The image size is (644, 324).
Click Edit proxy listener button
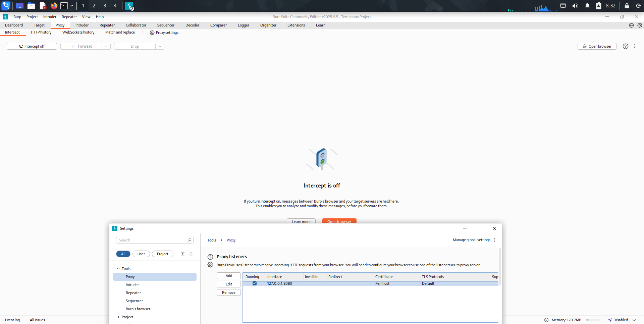[x=229, y=284]
